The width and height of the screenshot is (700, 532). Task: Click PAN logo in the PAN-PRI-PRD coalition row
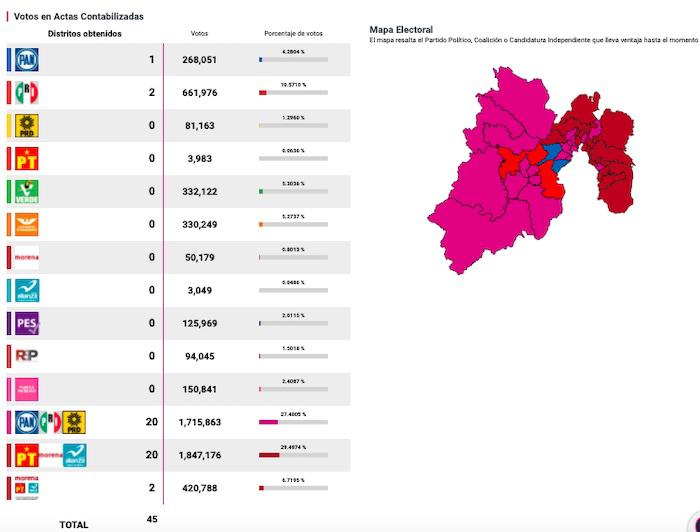coord(27,423)
